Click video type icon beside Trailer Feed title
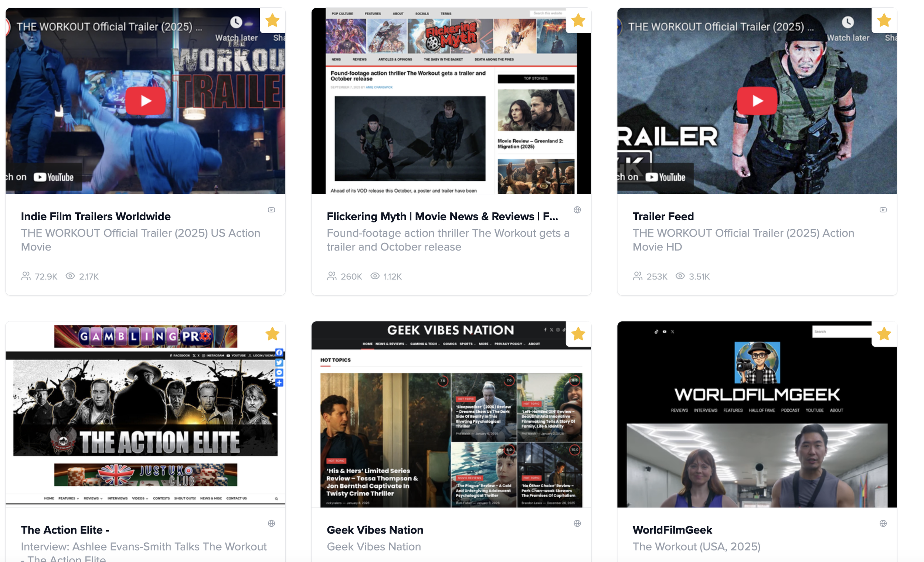Screen dimensions: 924x562 tap(883, 210)
